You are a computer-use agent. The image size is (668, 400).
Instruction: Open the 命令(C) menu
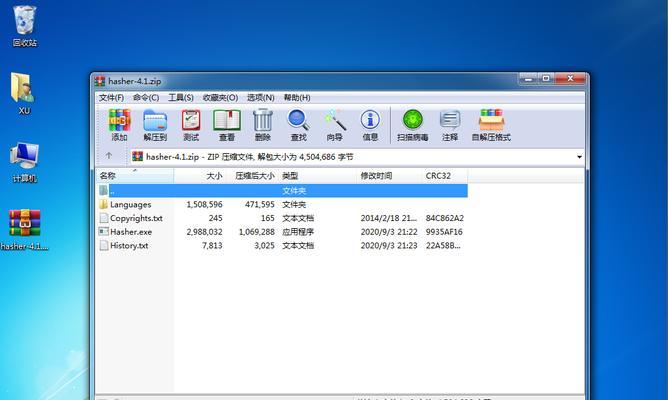(146, 98)
